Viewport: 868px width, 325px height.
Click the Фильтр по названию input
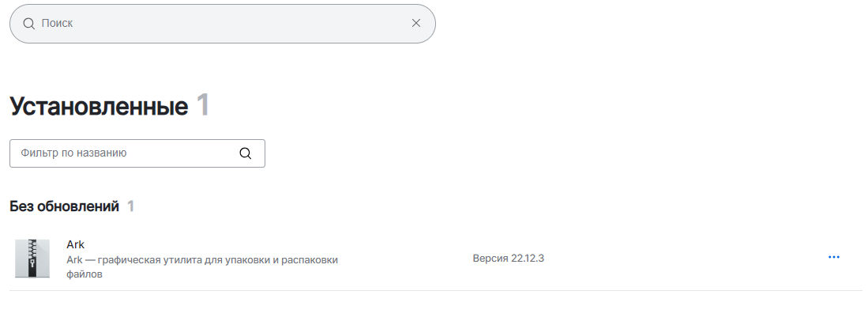coord(126,153)
